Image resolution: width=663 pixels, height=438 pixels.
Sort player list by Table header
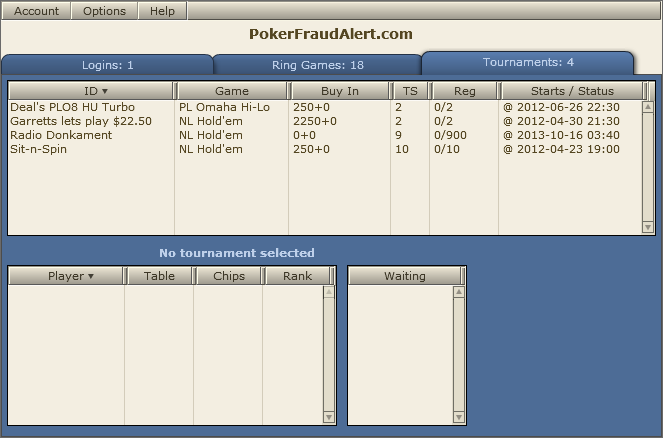click(159, 276)
